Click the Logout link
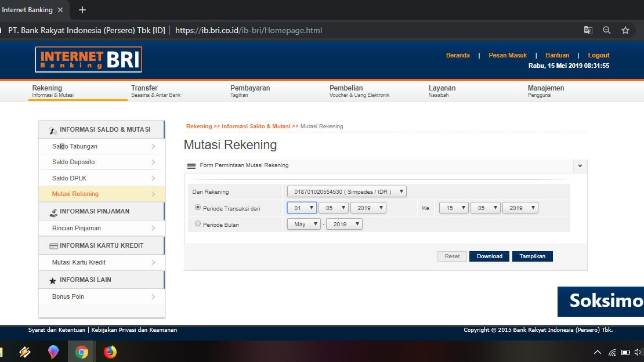 [598, 56]
